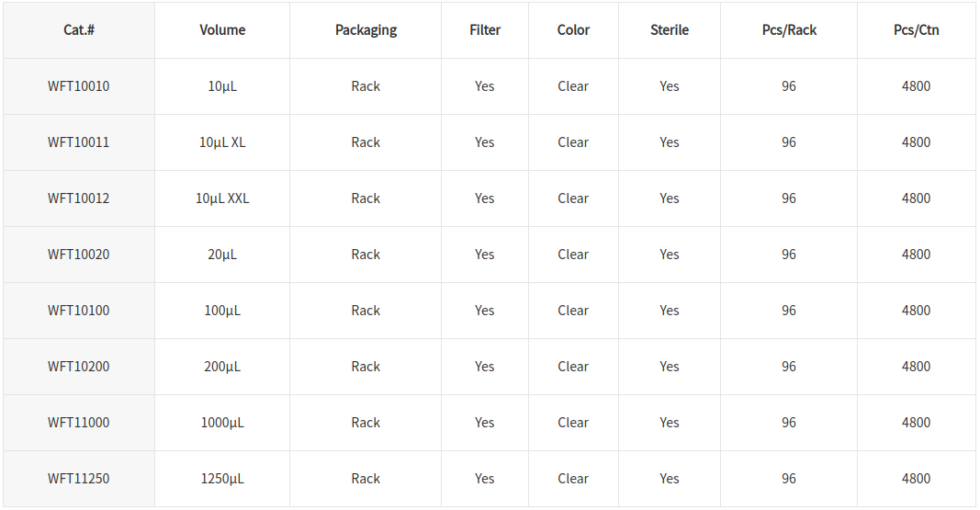The image size is (980, 510).
Task: Select catalog number WFT11250
Action: (x=79, y=479)
